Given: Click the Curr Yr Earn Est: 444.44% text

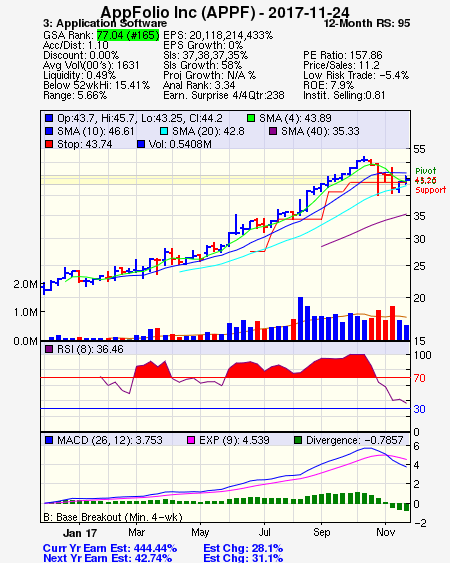Looking at the screenshot, I should [x=110, y=548].
